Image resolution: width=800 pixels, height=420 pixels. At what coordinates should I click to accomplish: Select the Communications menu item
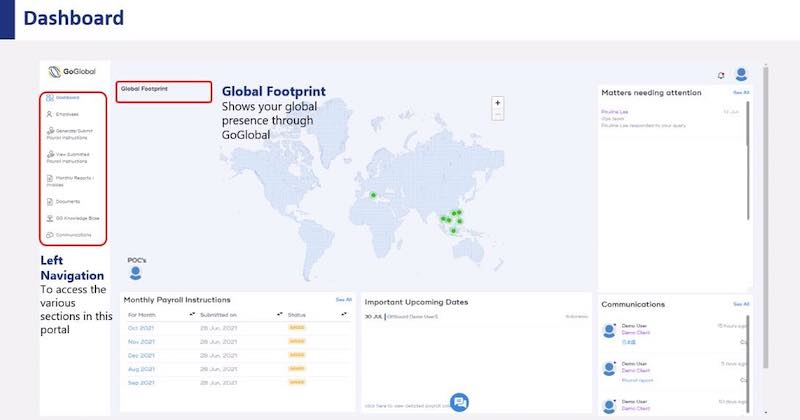(69, 235)
